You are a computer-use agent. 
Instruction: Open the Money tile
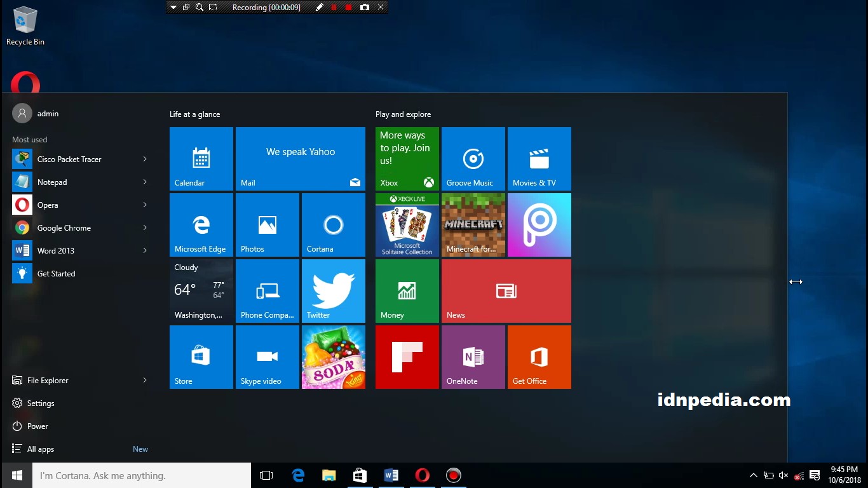coord(407,291)
